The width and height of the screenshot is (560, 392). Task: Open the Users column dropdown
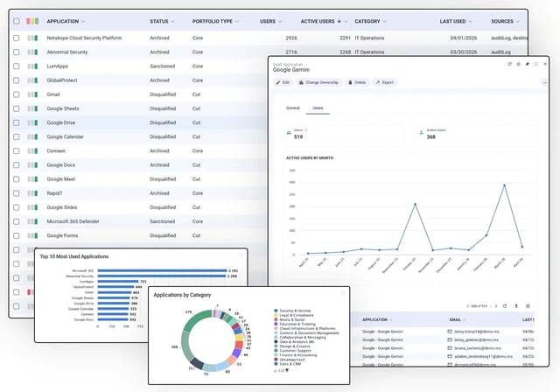point(280,21)
